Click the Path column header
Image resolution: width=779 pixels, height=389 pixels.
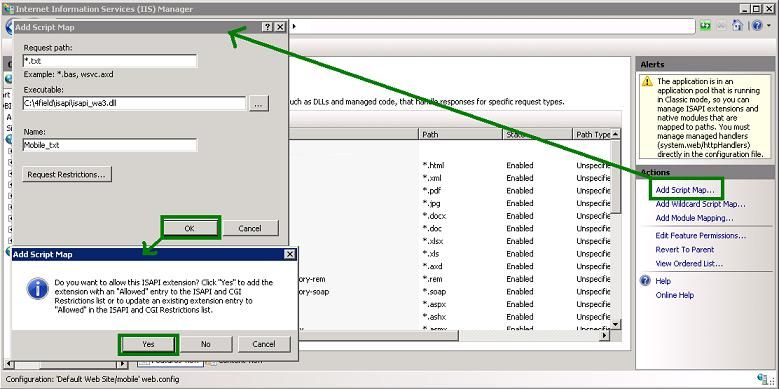[461, 135]
